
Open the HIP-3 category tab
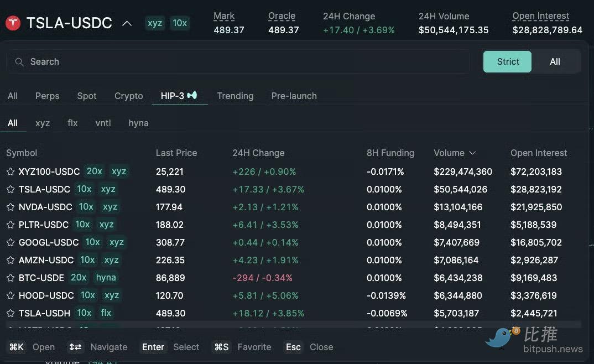(x=179, y=96)
